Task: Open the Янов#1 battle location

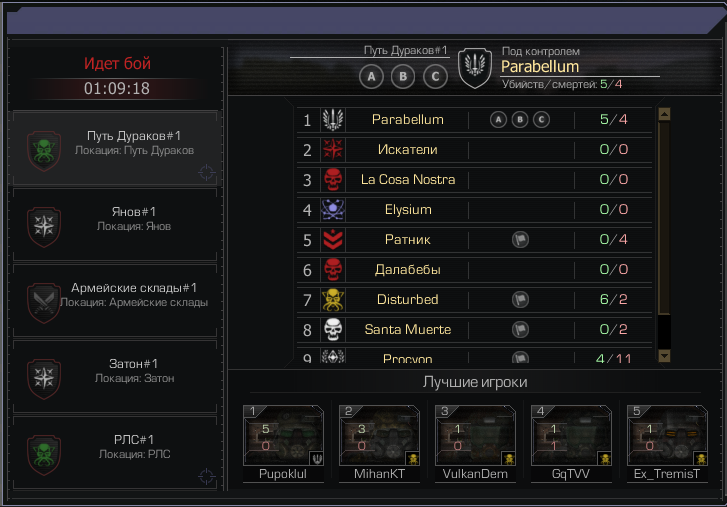Action: point(115,224)
